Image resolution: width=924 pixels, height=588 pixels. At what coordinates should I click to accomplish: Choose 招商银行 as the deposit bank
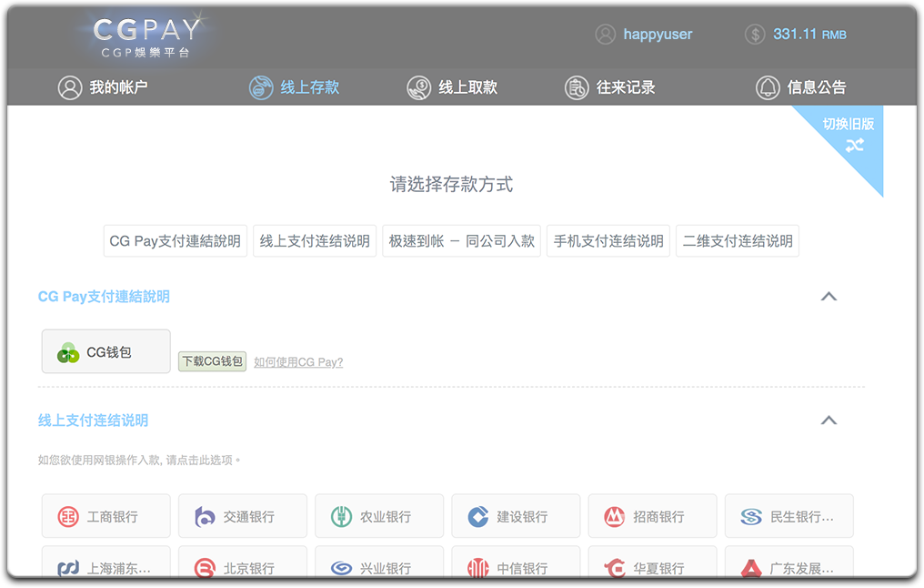652,516
